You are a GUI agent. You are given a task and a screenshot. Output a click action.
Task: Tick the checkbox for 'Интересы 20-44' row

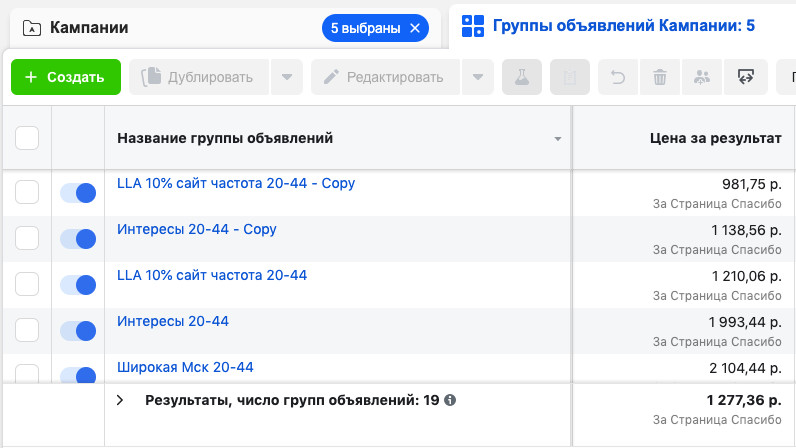click(x=27, y=330)
